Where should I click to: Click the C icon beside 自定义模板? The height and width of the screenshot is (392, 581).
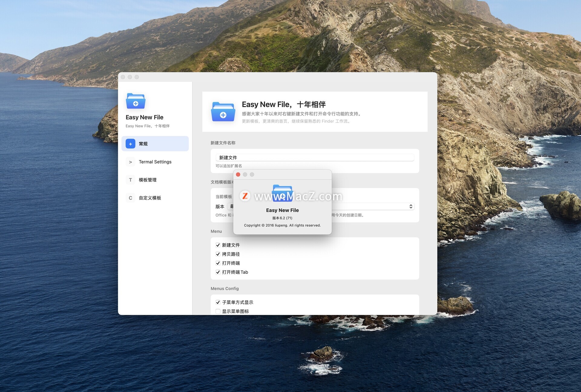pos(130,198)
